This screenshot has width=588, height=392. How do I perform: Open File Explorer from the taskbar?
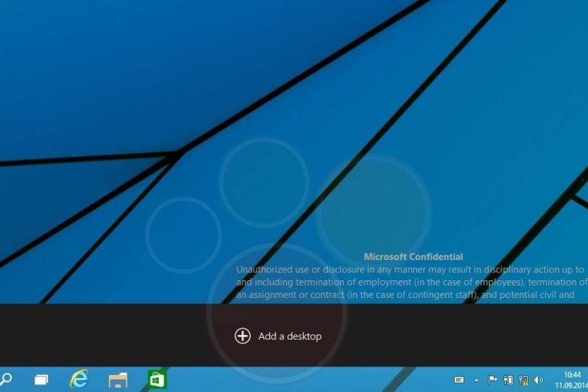pyautogui.click(x=118, y=379)
